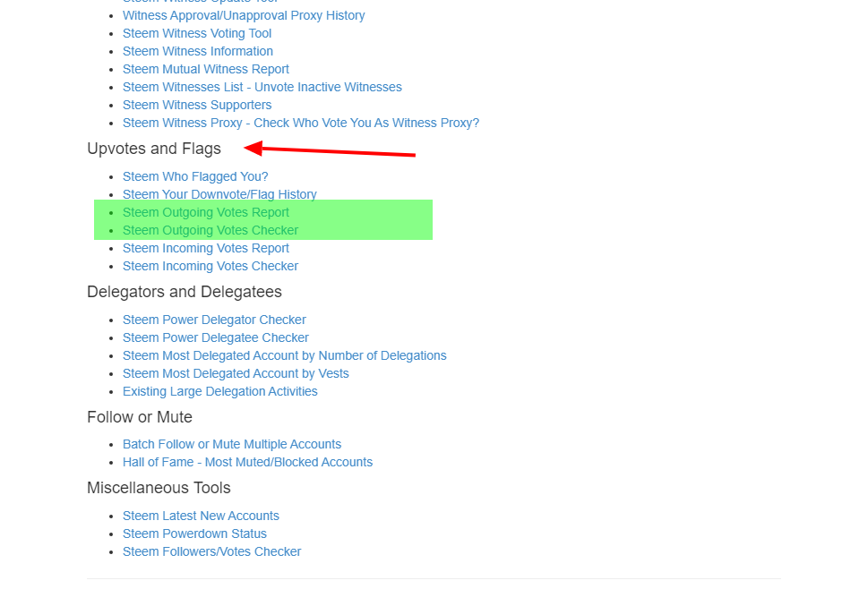Open Steem Incoming Votes Report

(x=206, y=248)
